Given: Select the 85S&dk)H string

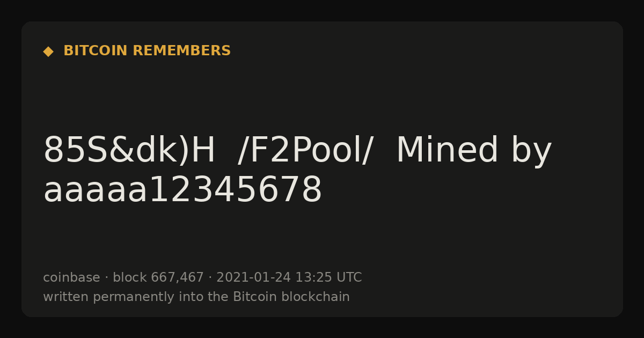Looking at the screenshot, I should pos(129,151).
